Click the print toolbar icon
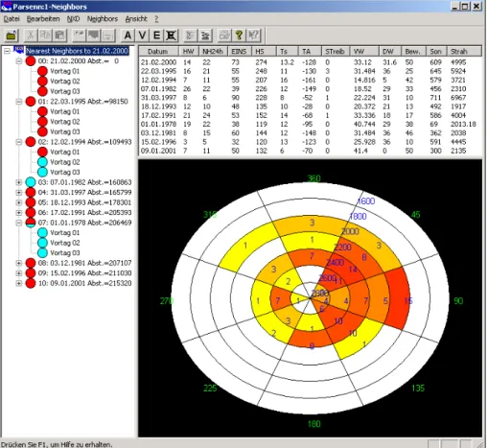This screenshot has width=488, height=448. (224, 35)
